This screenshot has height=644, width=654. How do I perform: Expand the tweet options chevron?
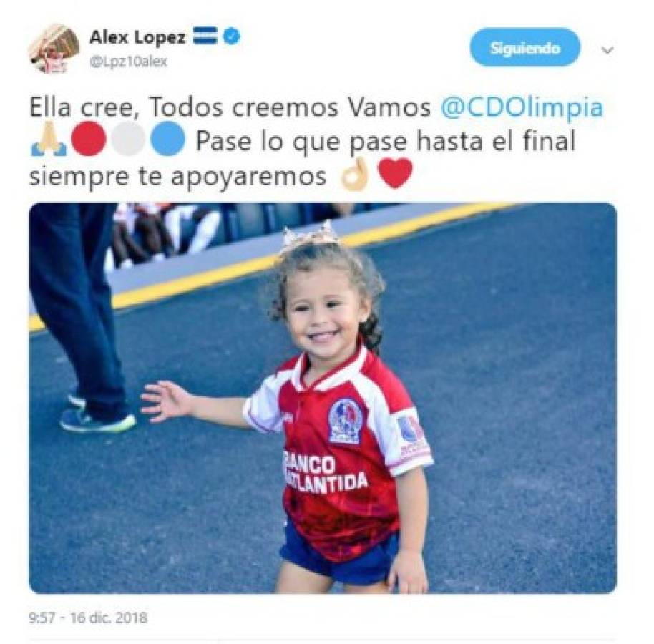[x=608, y=50]
